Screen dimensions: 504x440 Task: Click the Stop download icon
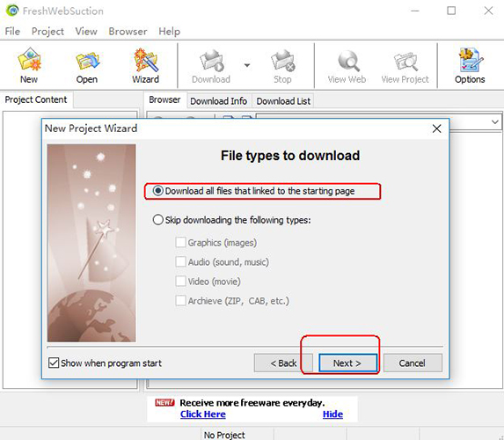click(282, 66)
